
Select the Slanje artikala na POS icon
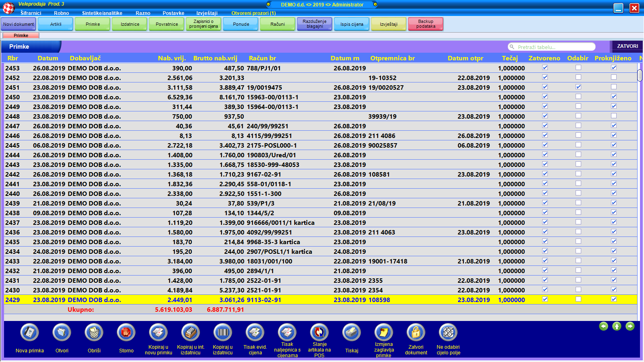(320, 332)
